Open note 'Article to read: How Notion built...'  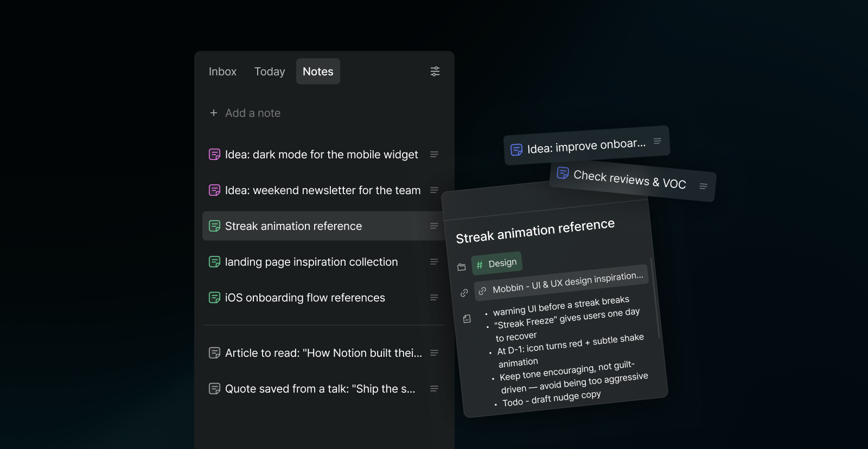[x=323, y=353]
